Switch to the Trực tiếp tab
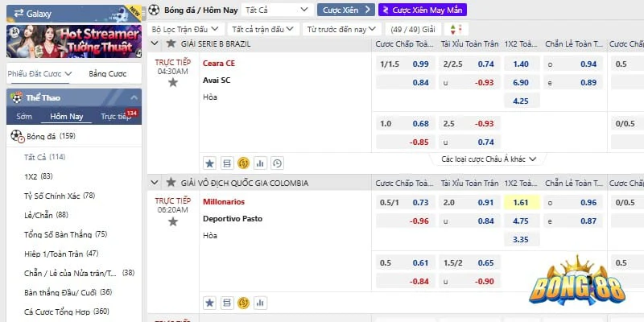The width and height of the screenshot is (644, 322). [x=116, y=117]
